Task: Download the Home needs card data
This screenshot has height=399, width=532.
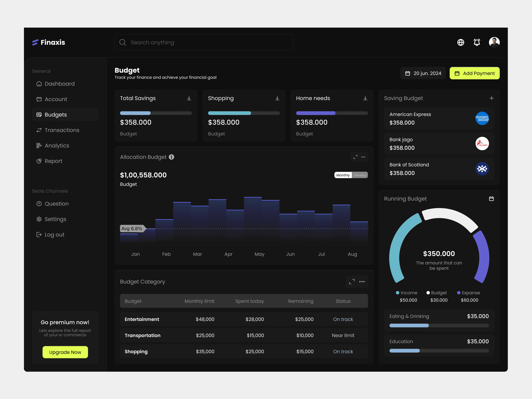Action: click(x=365, y=98)
